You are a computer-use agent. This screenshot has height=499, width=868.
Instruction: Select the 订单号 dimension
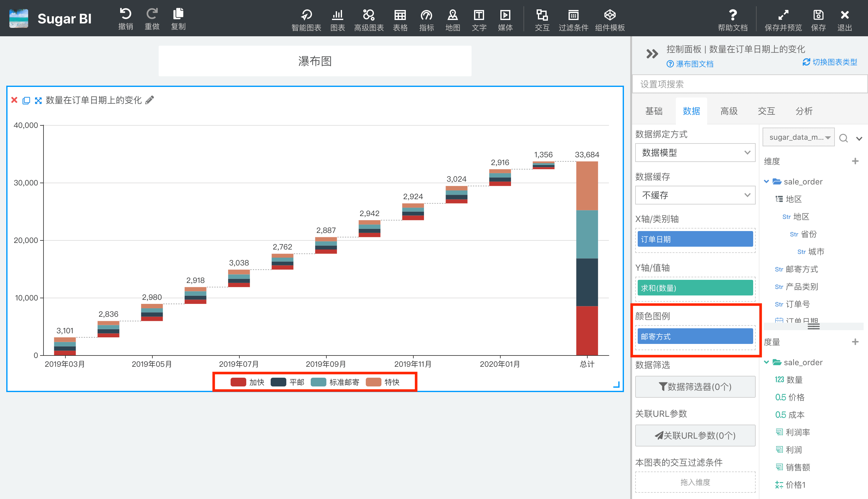coord(792,304)
